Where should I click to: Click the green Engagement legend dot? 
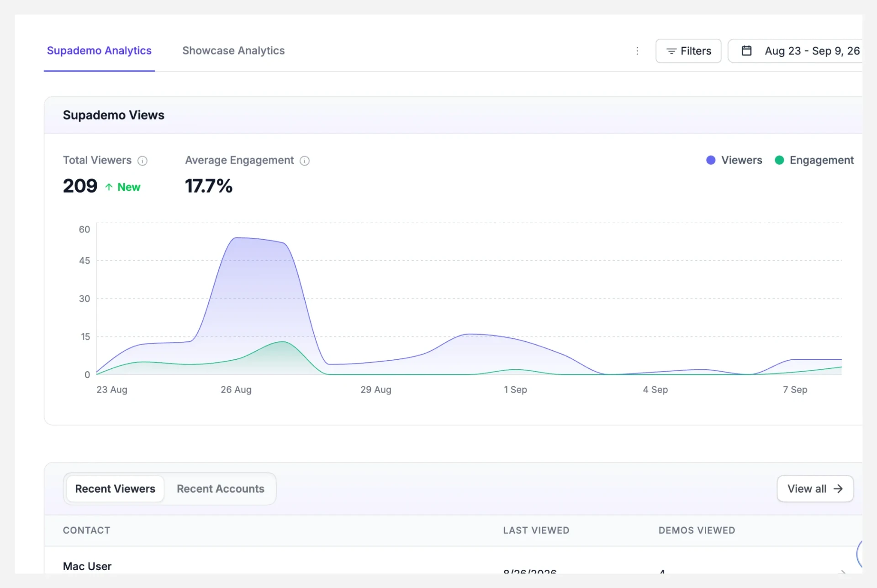(x=779, y=160)
